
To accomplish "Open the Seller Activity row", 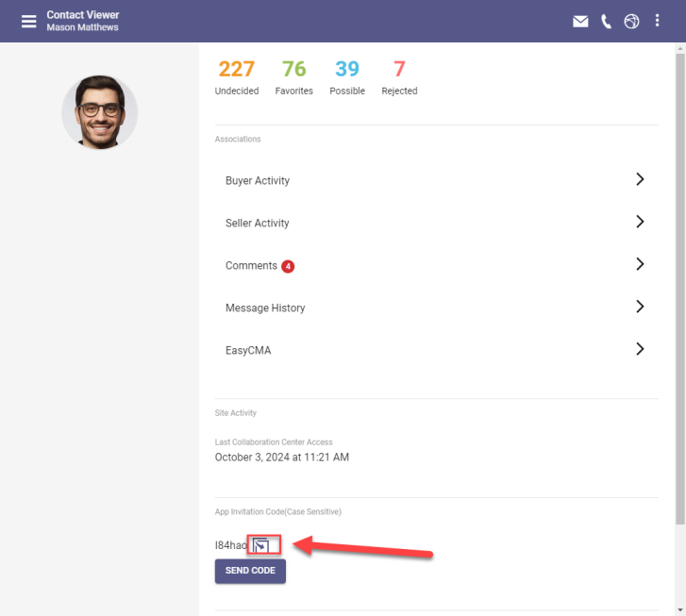I will click(436, 223).
